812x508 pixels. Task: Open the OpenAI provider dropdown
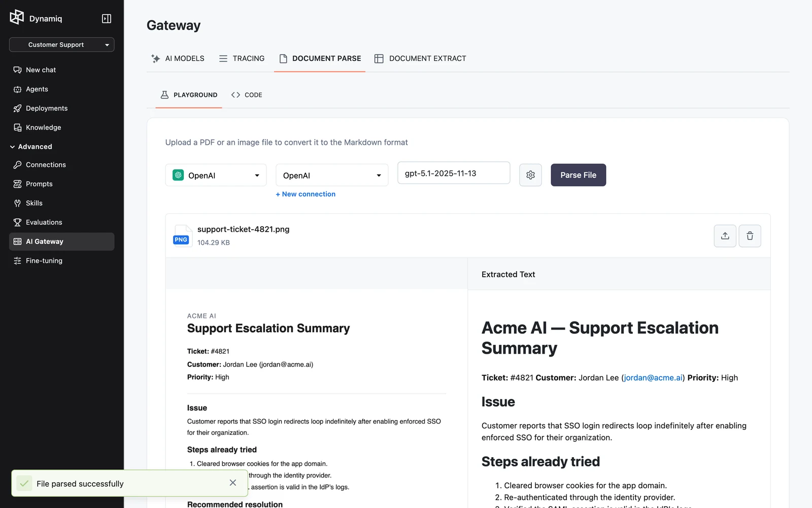pos(216,175)
